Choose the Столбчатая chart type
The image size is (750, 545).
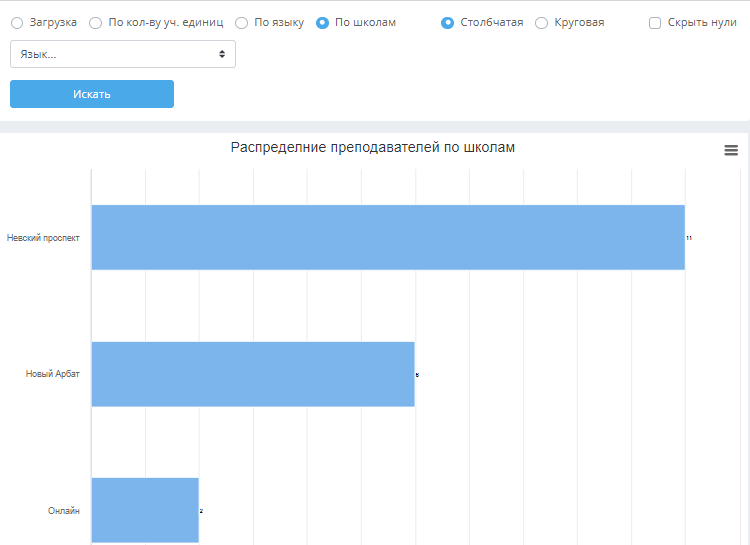pos(447,23)
